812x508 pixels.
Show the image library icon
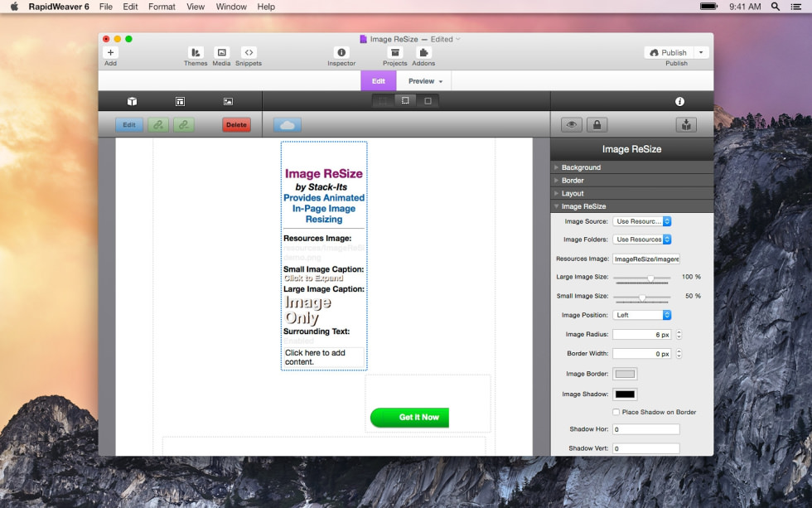pyautogui.click(x=228, y=101)
